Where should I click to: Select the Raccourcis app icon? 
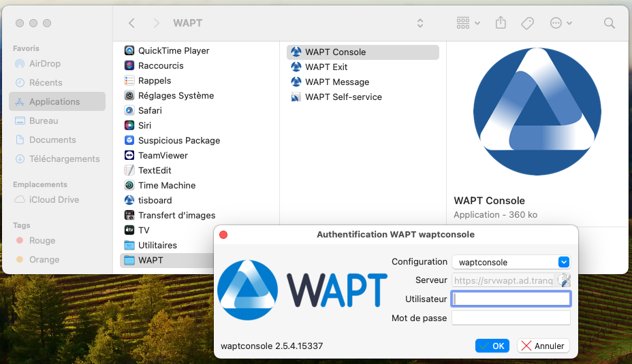(x=129, y=65)
